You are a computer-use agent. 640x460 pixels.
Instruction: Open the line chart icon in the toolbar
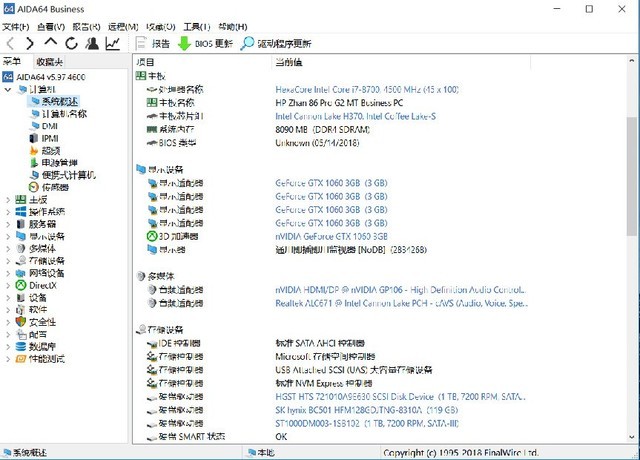coord(113,43)
